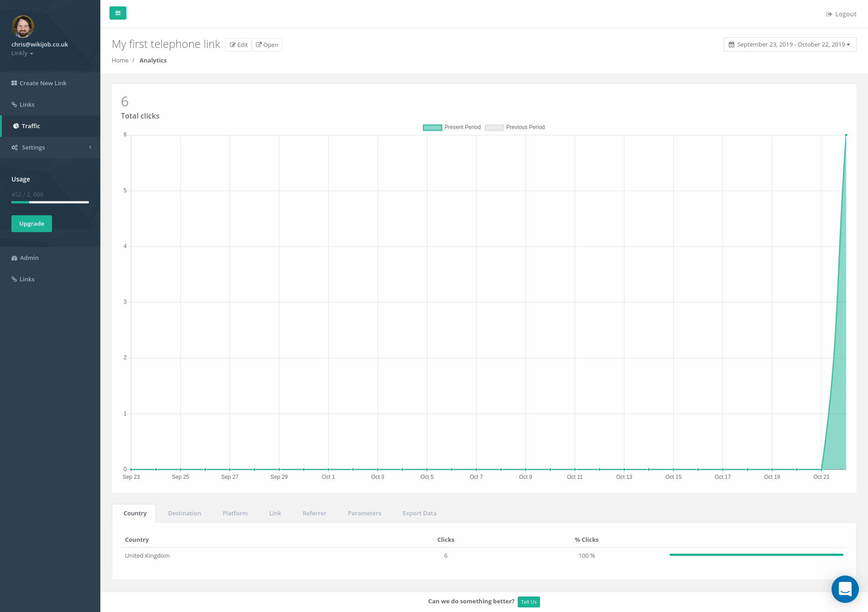Click the Home breadcrumb link
The height and width of the screenshot is (612, 868).
(120, 60)
